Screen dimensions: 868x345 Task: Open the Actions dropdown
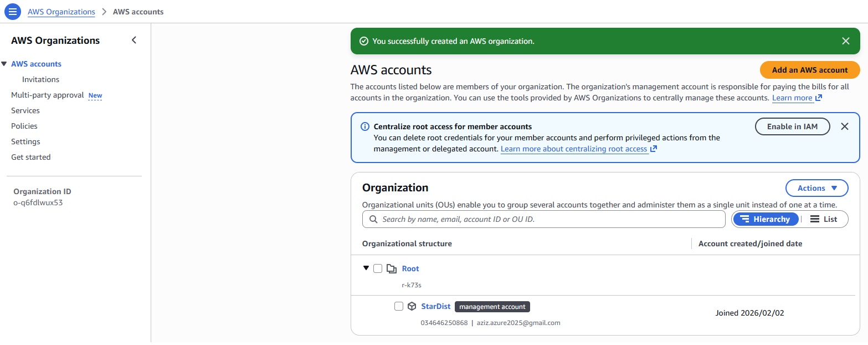point(816,188)
